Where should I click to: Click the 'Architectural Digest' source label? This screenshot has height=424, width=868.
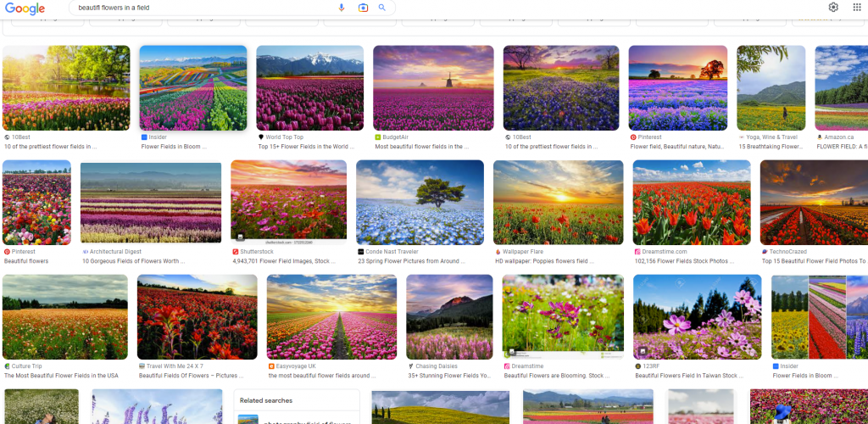coord(115,252)
